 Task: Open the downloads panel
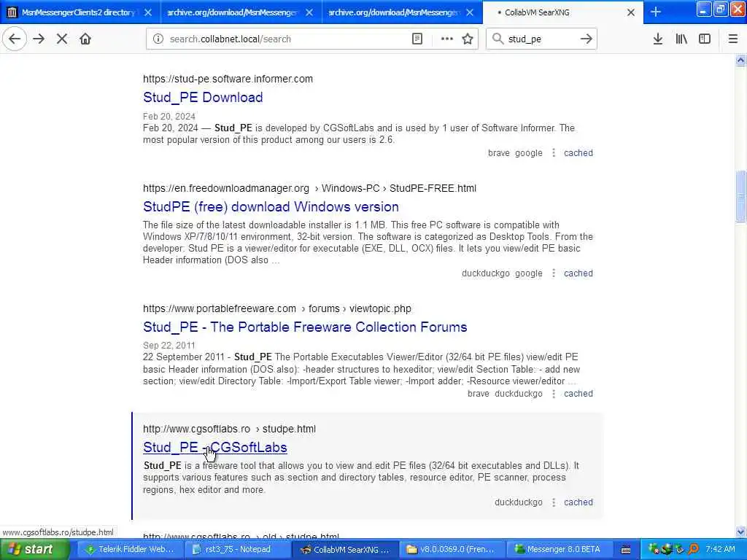658,39
